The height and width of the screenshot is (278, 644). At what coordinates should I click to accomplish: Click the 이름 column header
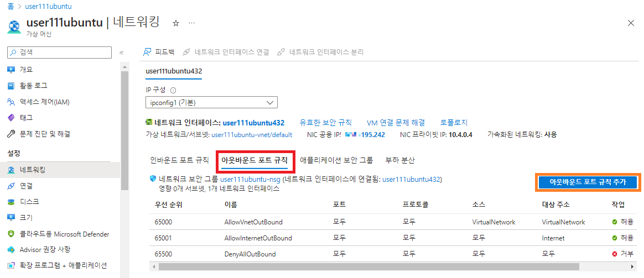tap(230, 205)
